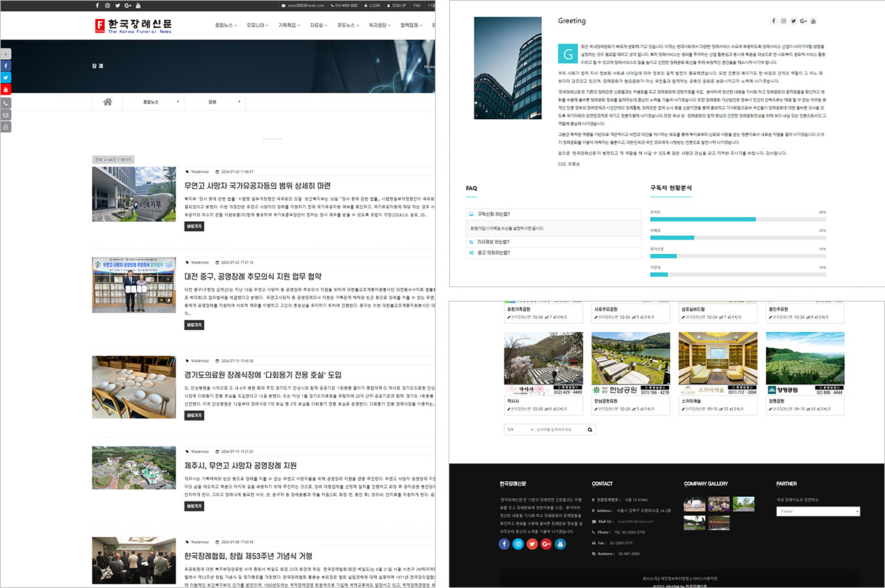Open the 오피니어 main menu
Image resolution: width=885 pixels, height=588 pixels.
(x=257, y=25)
